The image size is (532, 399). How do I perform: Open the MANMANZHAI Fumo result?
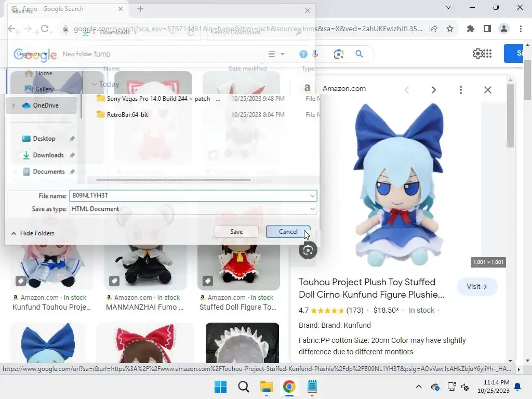pos(144,307)
